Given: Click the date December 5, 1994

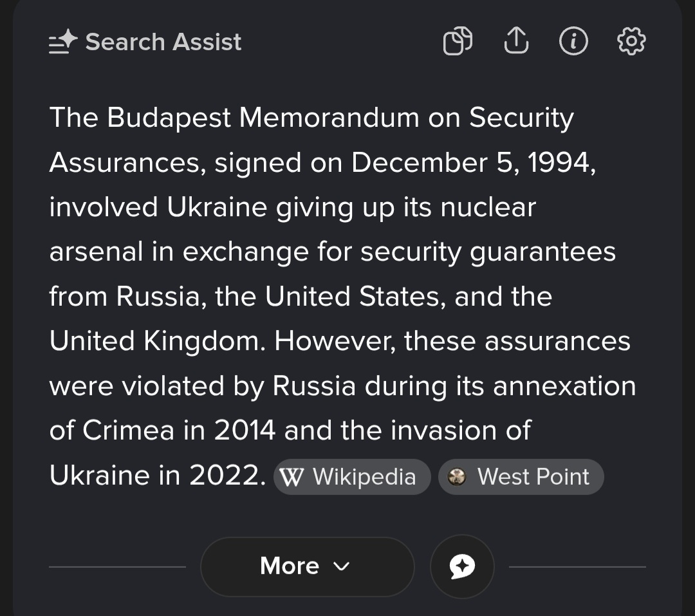Looking at the screenshot, I should pos(473,163).
